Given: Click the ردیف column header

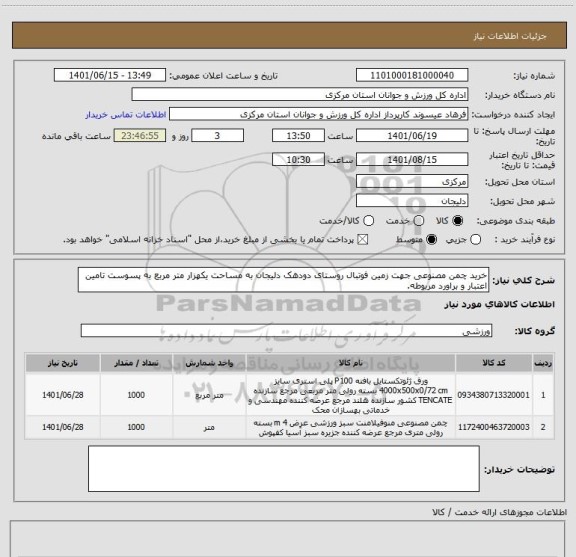Looking at the screenshot, I should (x=543, y=363).
